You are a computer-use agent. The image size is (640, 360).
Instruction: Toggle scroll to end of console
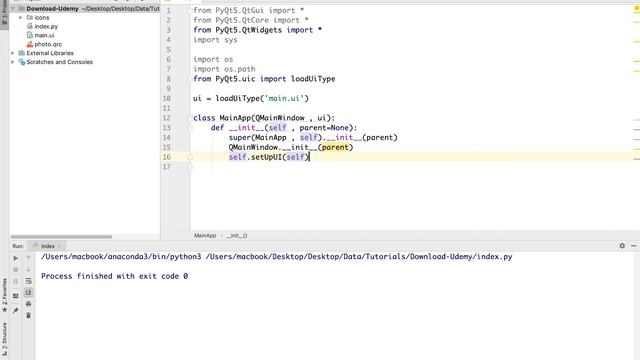(x=28, y=292)
